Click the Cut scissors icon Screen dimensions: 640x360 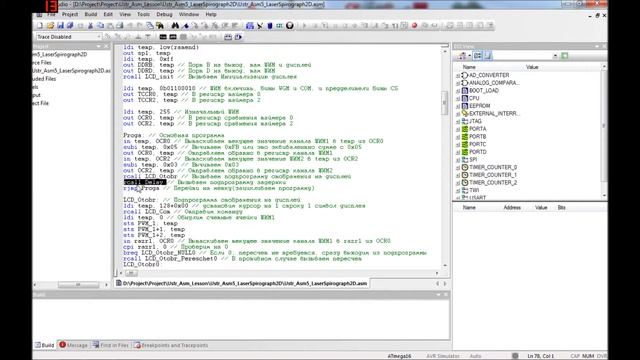[90, 25]
